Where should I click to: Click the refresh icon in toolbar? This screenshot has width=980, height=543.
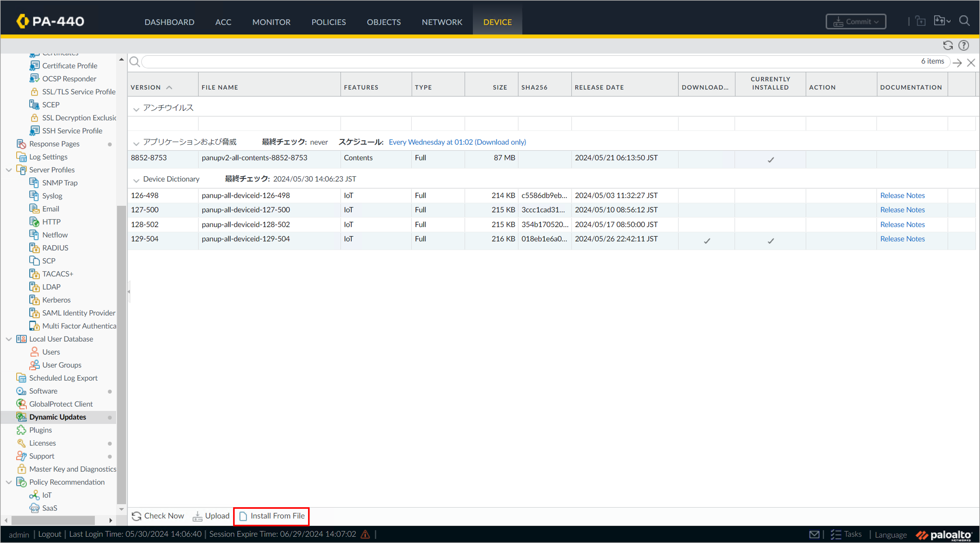pos(948,46)
